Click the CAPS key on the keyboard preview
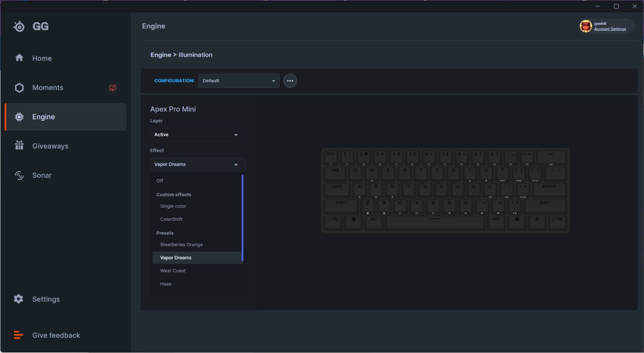644x353 pixels. pos(337,190)
